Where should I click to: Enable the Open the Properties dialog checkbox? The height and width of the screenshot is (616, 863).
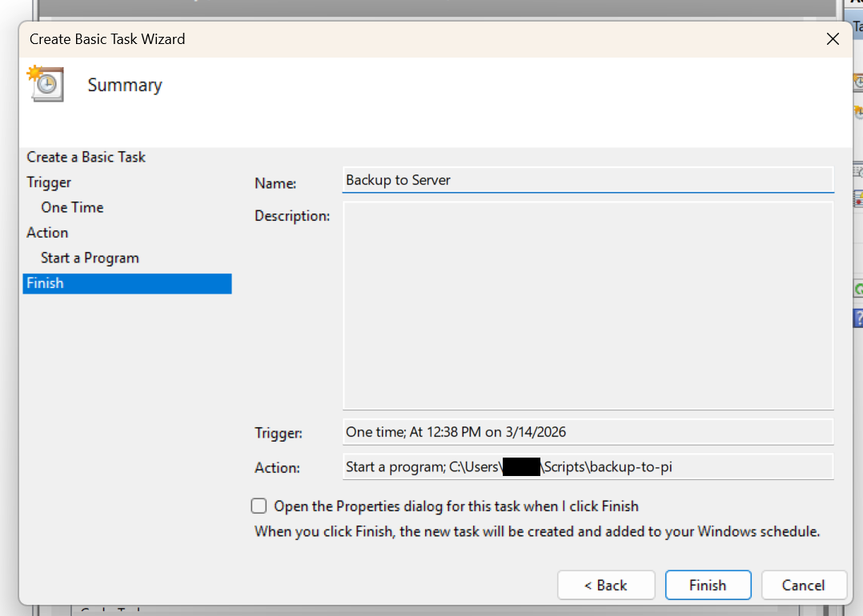(259, 506)
